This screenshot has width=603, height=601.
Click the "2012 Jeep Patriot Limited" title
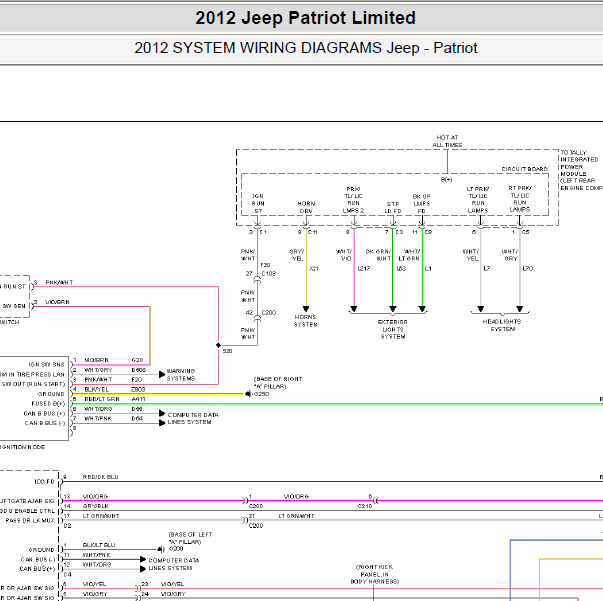click(305, 18)
